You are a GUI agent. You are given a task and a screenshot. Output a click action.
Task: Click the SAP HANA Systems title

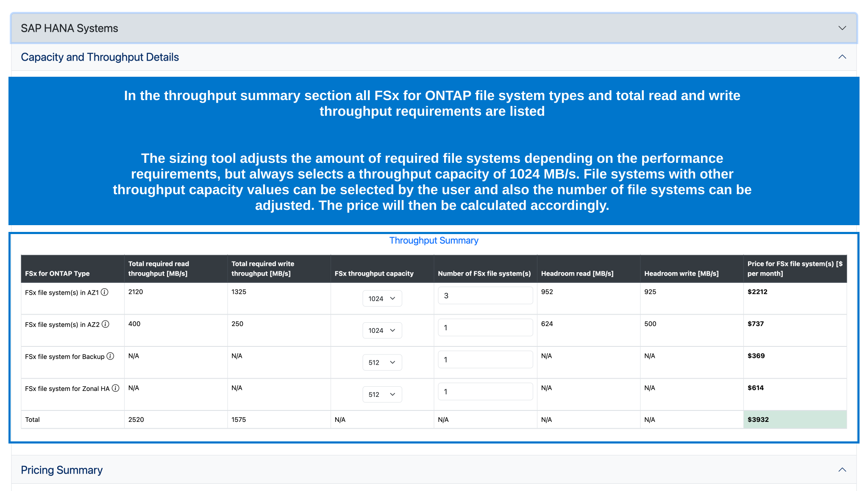pyautogui.click(x=70, y=28)
